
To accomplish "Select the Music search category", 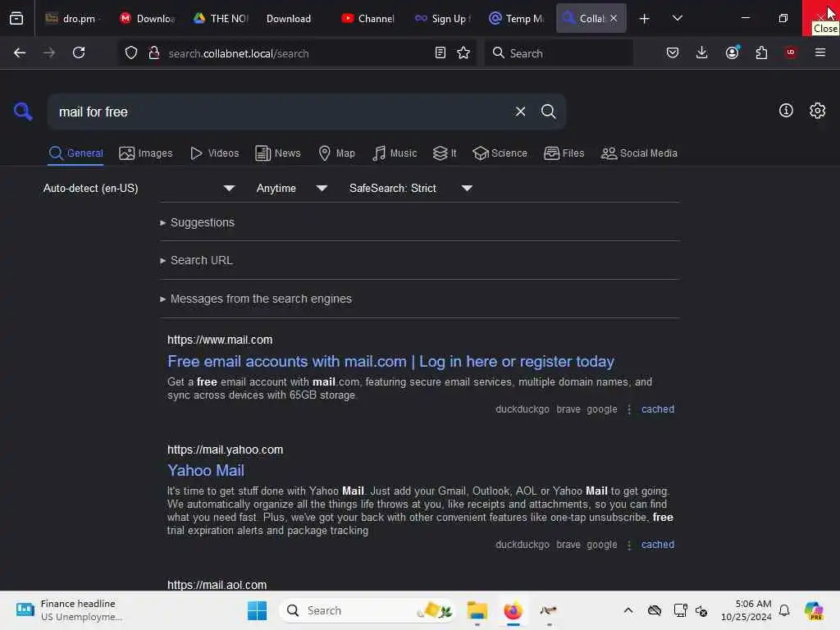I will 395,153.
